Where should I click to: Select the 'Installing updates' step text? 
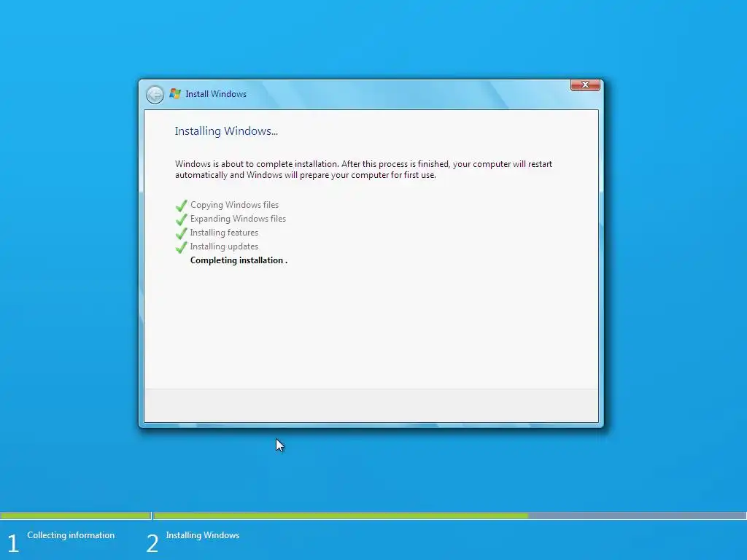224,246
